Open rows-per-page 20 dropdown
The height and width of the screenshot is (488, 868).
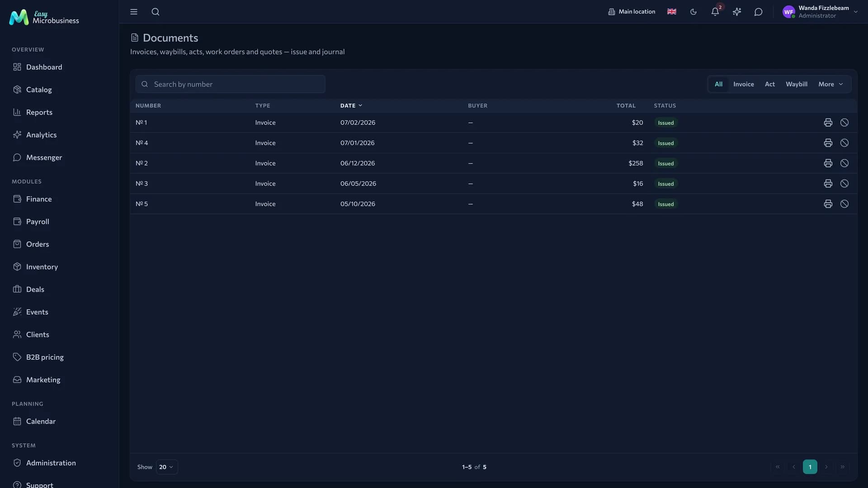[x=167, y=467]
